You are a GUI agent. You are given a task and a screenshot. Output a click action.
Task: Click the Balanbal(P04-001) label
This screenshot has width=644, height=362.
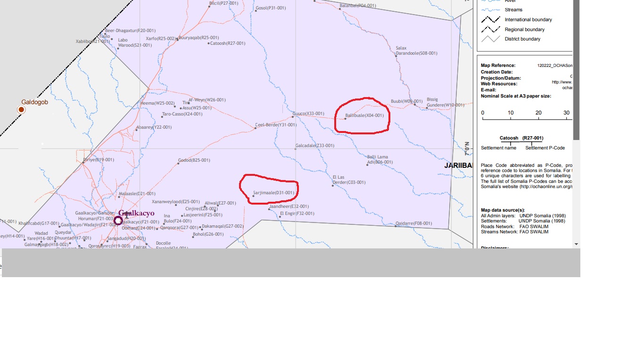point(357,6)
